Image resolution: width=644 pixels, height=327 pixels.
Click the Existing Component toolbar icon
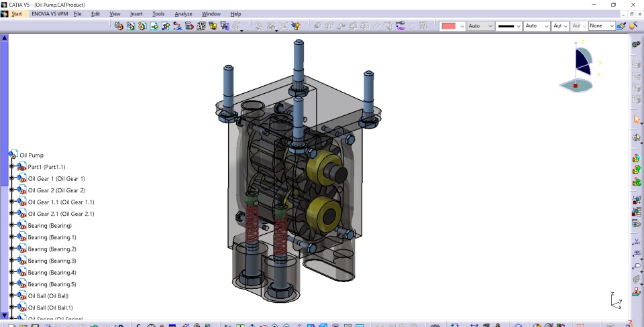click(x=154, y=26)
